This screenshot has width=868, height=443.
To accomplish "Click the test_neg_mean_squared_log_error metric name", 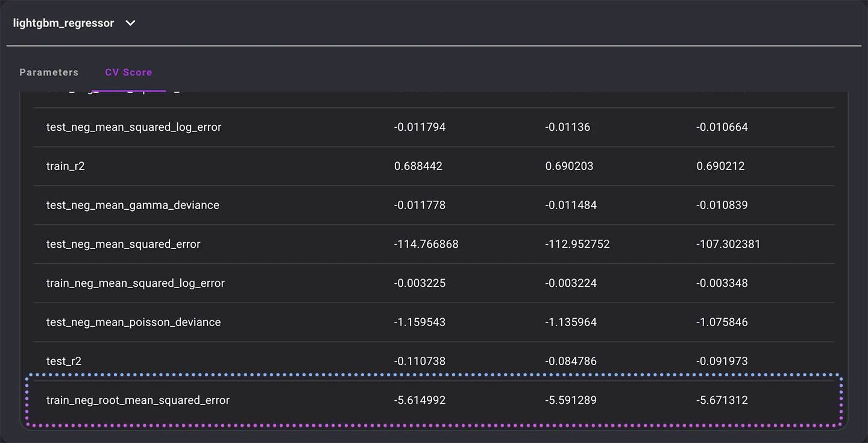I will coord(134,127).
